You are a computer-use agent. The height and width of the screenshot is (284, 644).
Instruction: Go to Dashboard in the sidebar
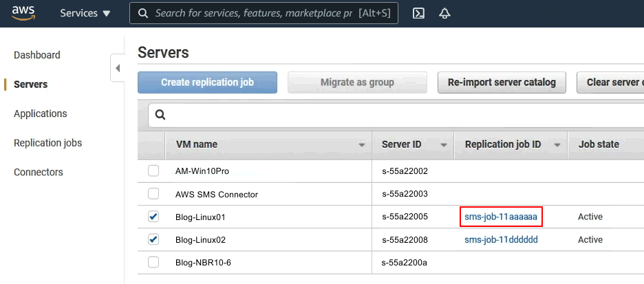37,55
